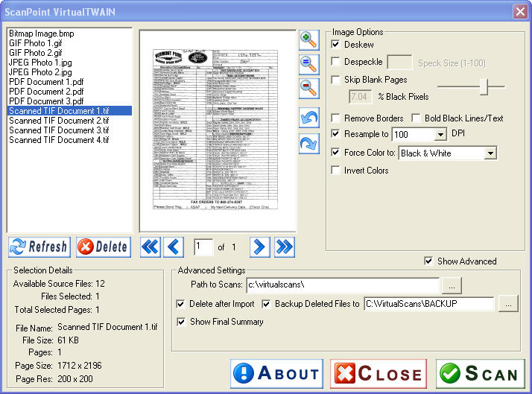Click the Refresh button
The image size is (532, 394).
click(x=39, y=247)
